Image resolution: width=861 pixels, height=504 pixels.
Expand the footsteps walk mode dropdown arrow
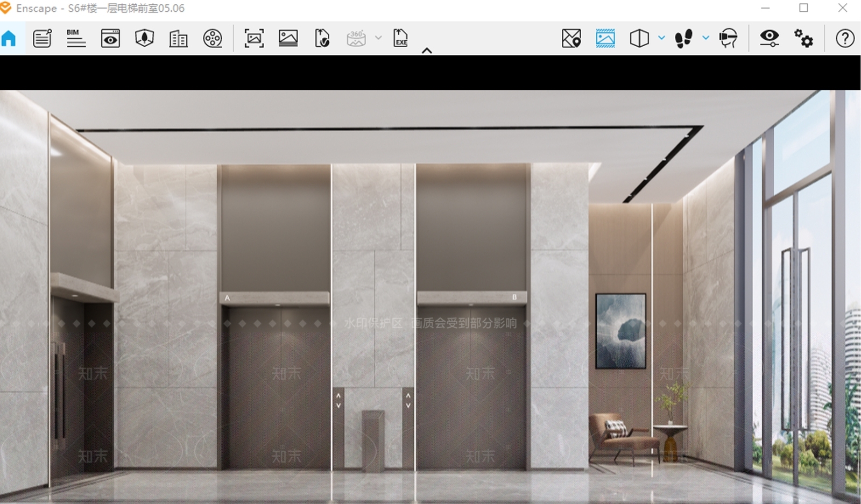[706, 38]
